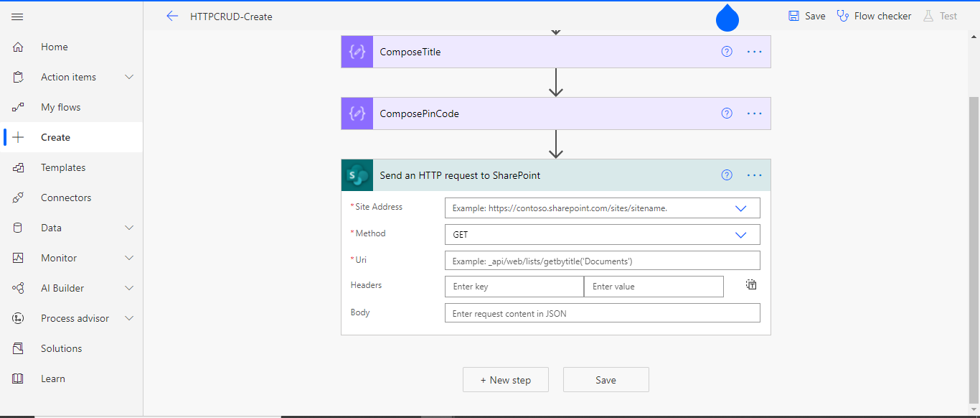Open the hamburger navigation menu

click(x=17, y=17)
